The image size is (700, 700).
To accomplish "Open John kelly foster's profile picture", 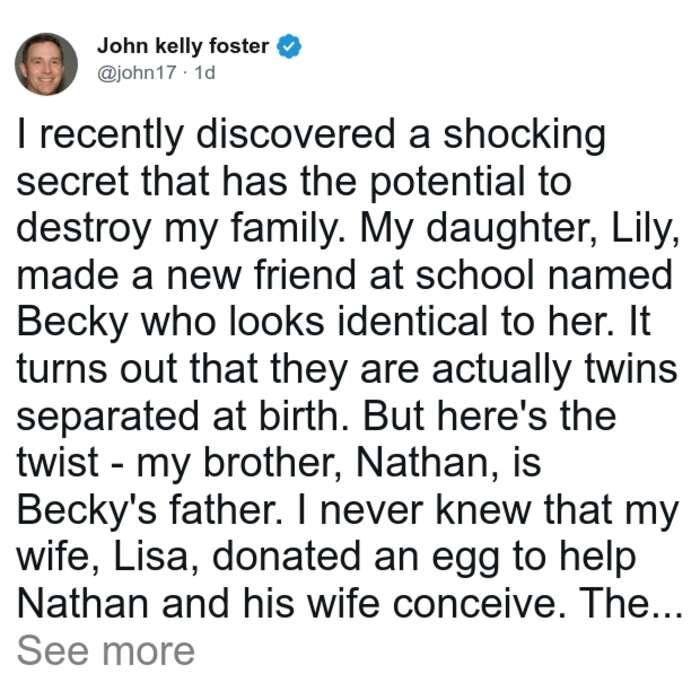I will 46,64.
